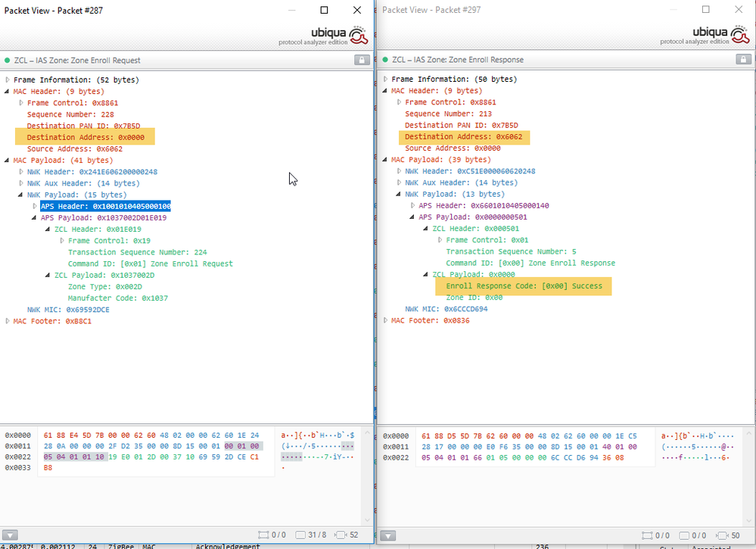Image resolution: width=756 pixels, height=549 pixels.
Task: Click Packet #297 hex pane scrollbar
Action: (748, 476)
